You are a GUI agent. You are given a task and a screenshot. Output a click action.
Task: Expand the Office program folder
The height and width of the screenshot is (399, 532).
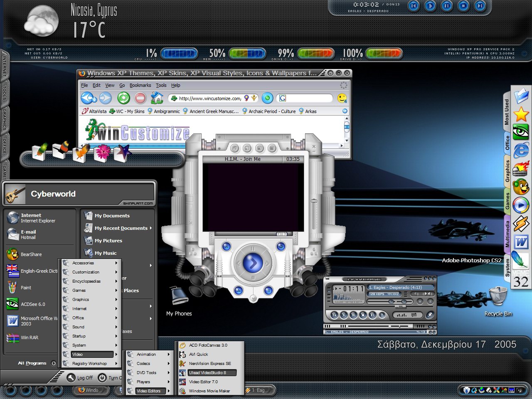(x=90, y=318)
